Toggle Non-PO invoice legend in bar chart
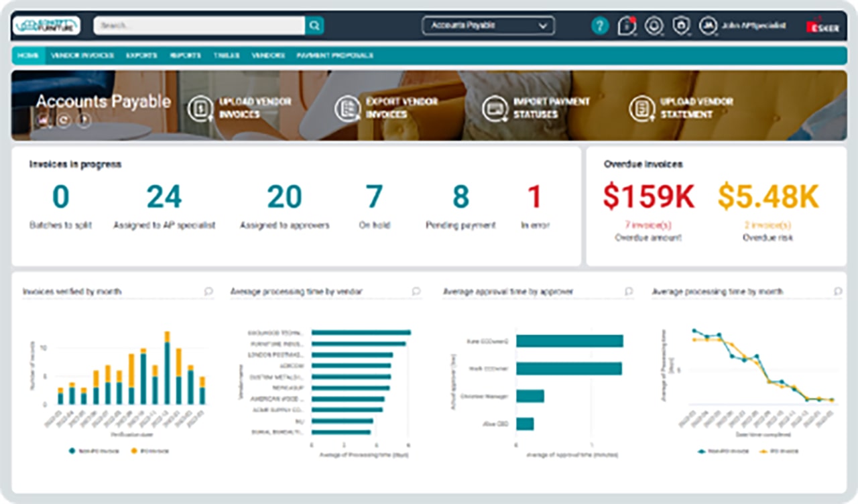 point(93,450)
